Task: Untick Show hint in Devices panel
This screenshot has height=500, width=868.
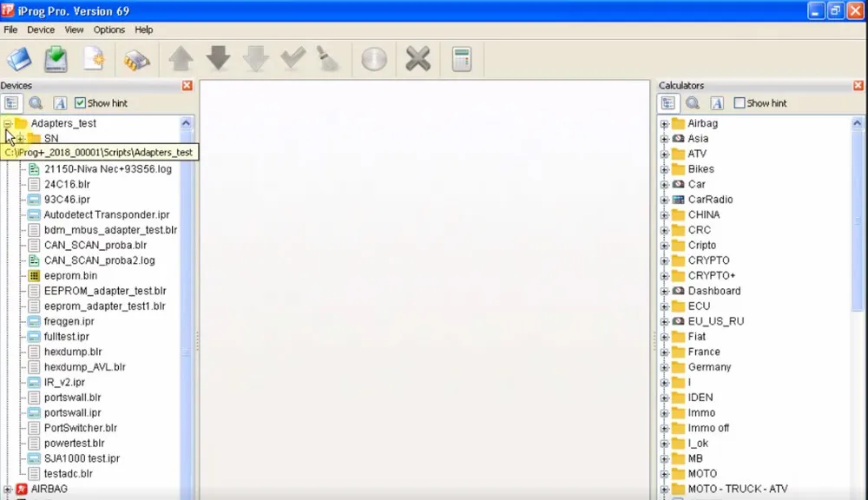Action: click(80, 103)
